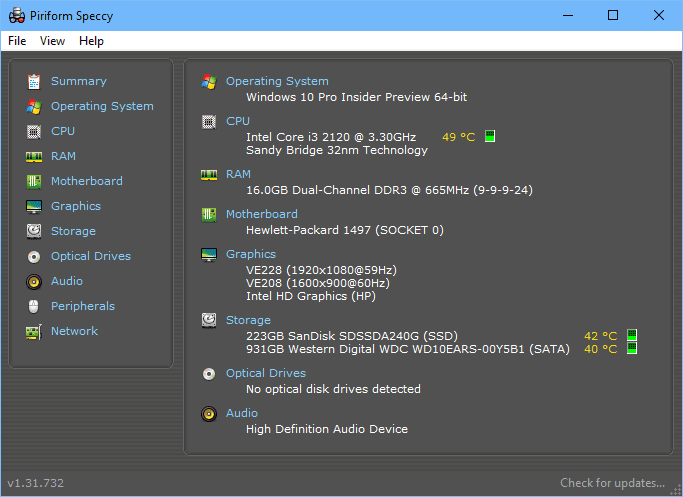
Task: Click the Operating System heading in summary
Action: pos(277,81)
